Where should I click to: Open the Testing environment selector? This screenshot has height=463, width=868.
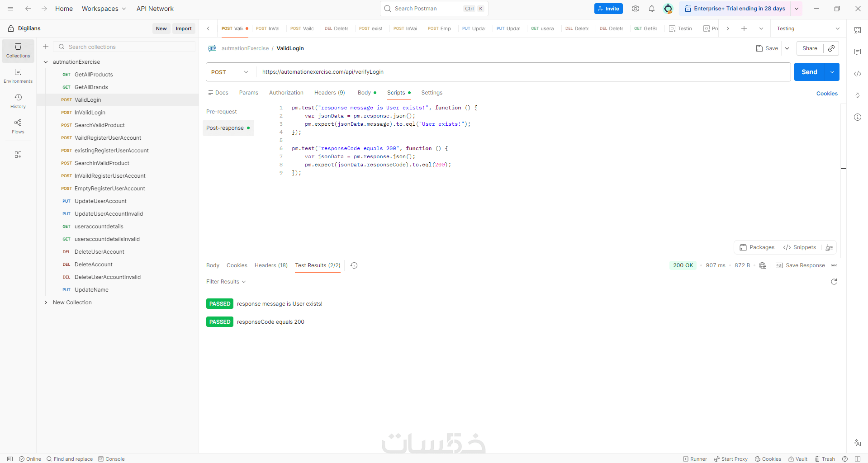click(x=808, y=28)
